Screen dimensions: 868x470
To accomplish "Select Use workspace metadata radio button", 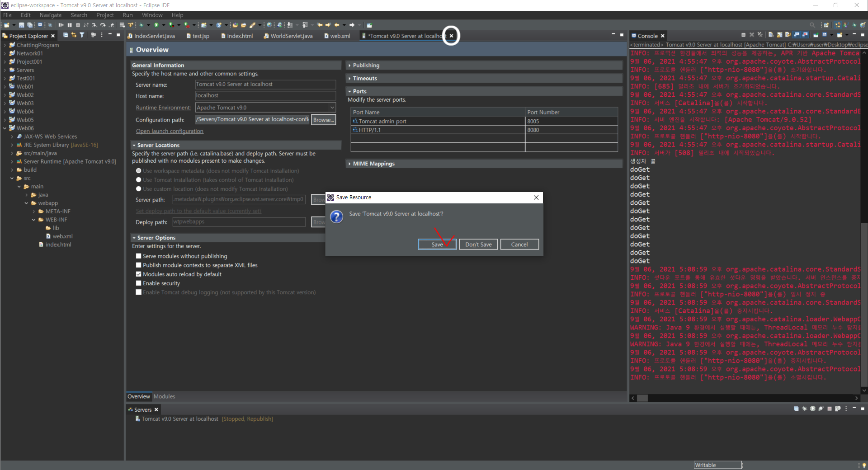I will (x=139, y=171).
